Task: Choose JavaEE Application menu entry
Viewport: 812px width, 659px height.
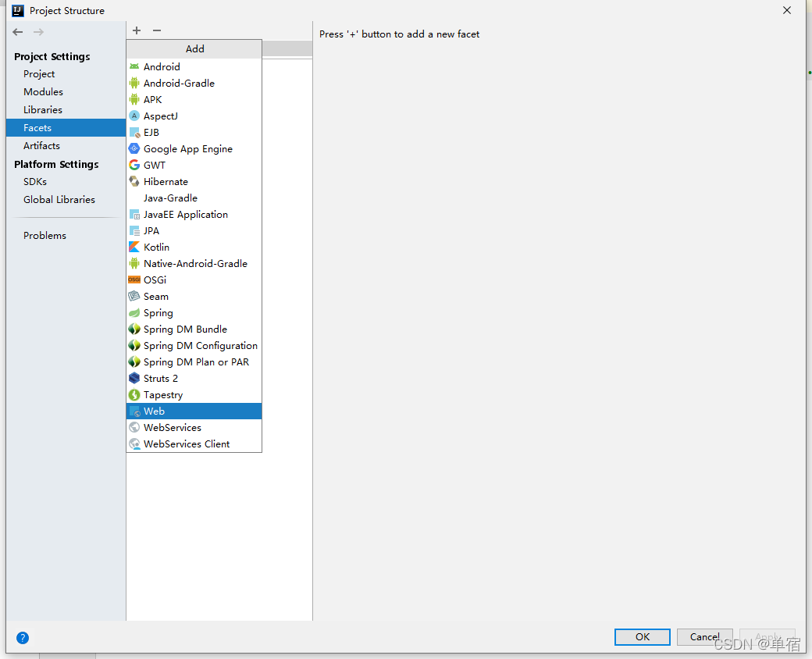Action: (194, 214)
